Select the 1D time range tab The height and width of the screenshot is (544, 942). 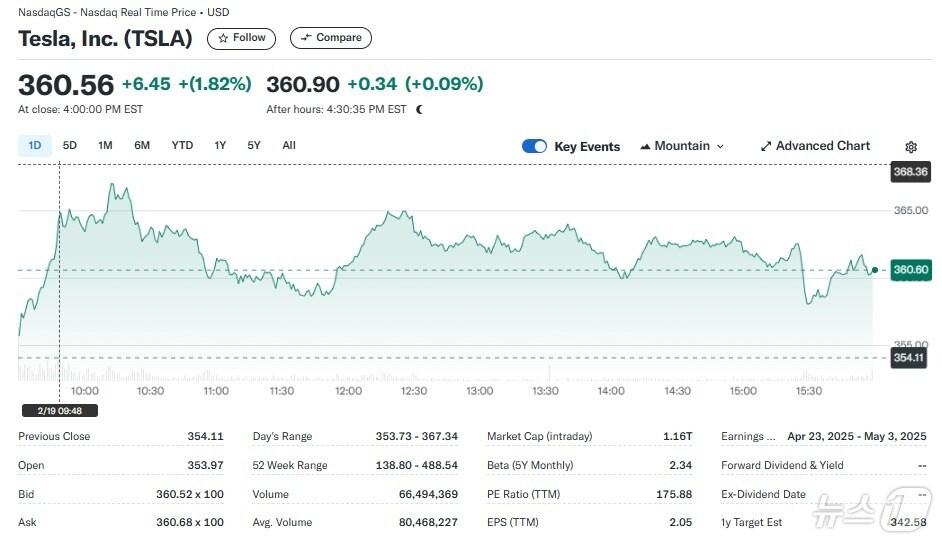(x=35, y=145)
